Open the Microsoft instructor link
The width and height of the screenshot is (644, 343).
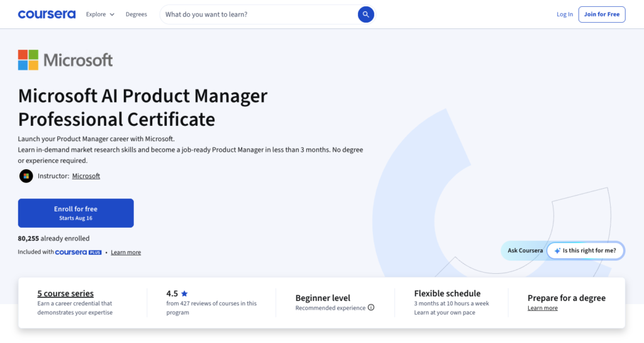click(x=86, y=176)
